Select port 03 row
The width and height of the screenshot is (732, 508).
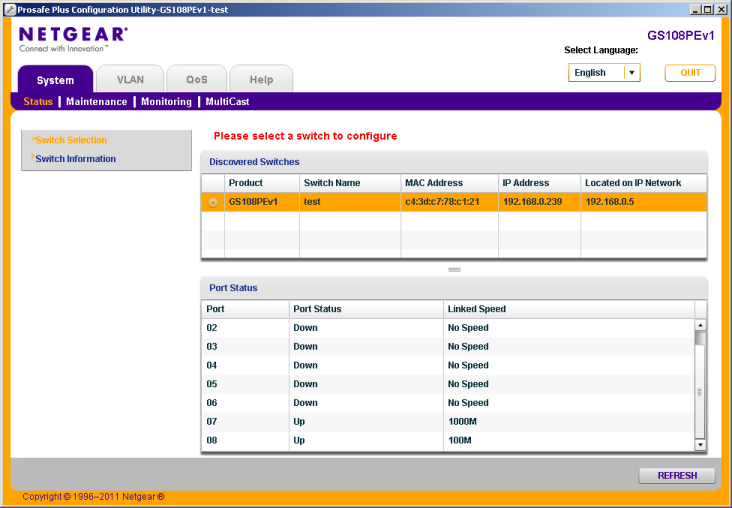pos(448,346)
